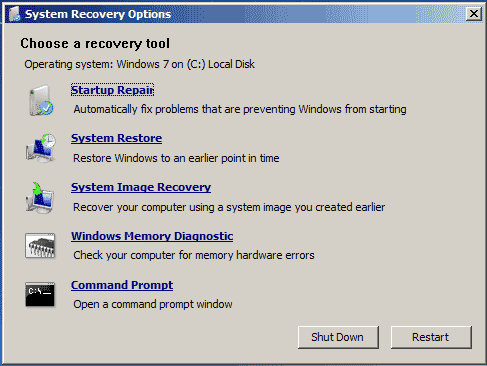487x366 pixels.
Task: Click the System Recovery Options title bar icon
Action: (14, 14)
